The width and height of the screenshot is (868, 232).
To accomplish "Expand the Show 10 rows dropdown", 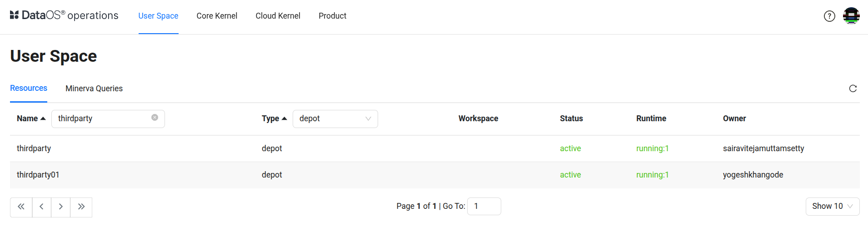I will click(x=832, y=207).
